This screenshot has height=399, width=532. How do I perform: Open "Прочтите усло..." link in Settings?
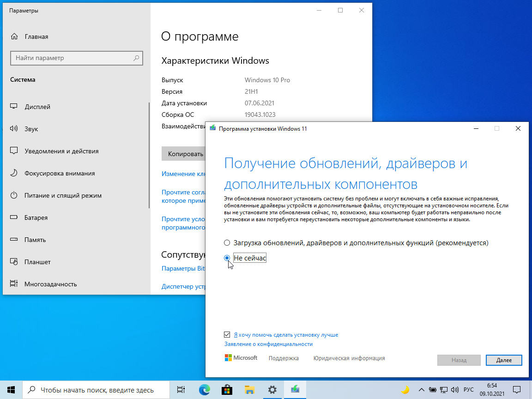pos(183,223)
